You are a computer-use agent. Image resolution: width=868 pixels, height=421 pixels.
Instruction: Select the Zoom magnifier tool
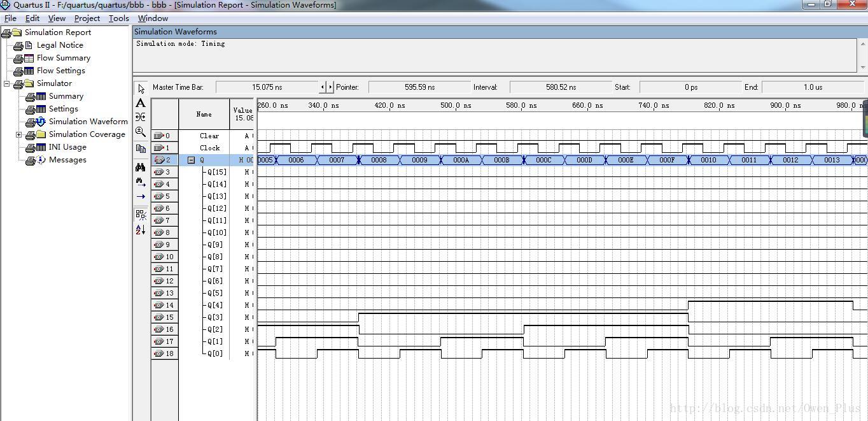141,132
